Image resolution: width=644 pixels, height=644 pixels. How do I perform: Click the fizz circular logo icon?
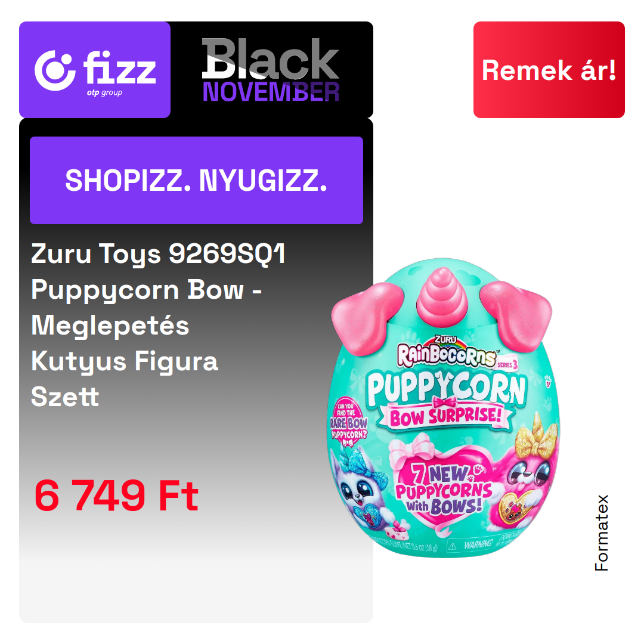coord(55,70)
